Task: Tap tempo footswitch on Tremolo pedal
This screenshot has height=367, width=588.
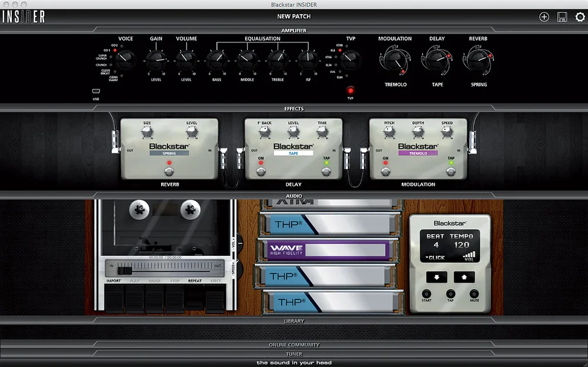Action: point(451,172)
